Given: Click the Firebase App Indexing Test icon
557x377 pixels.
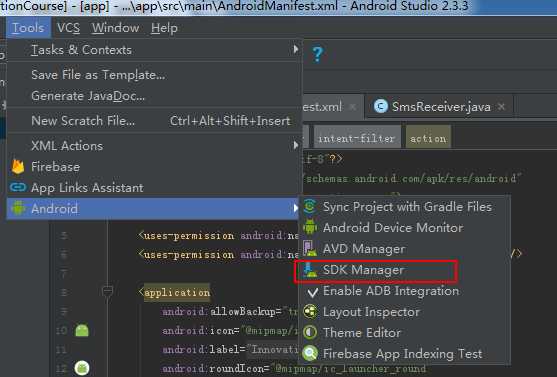Looking at the screenshot, I should tap(310, 353).
